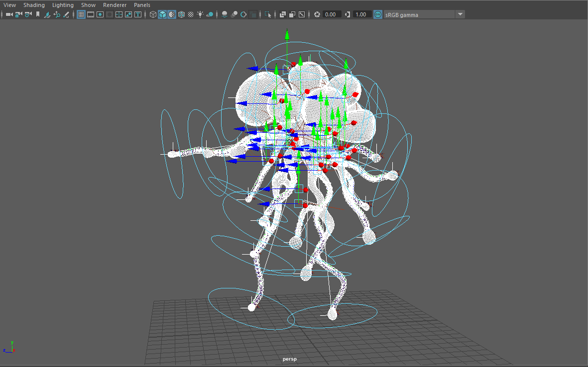Click the XYZ axis orientation indicator
The image size is (588, 367).
[9, 348]
